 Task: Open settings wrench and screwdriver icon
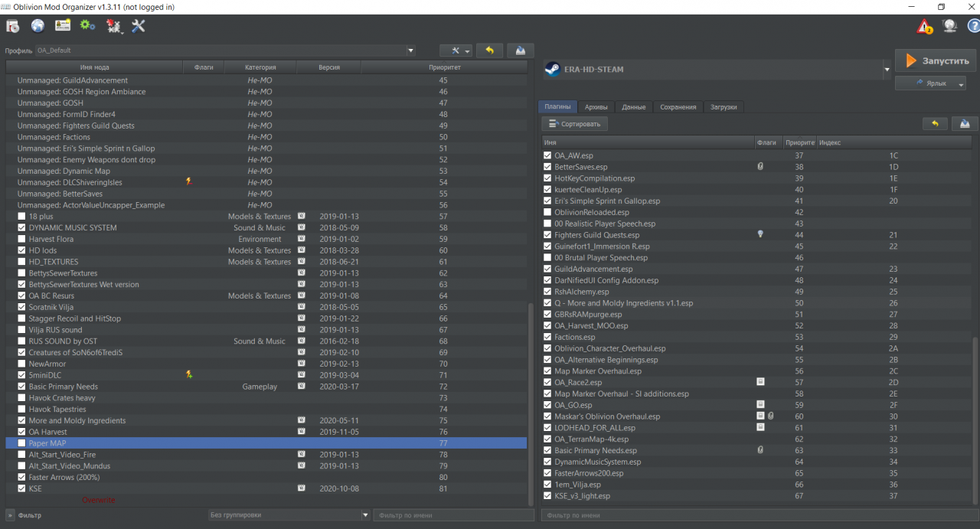(139, 26)
